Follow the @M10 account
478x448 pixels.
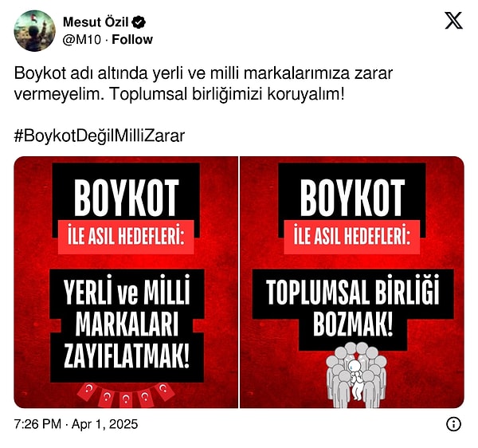tap(132, 40)
